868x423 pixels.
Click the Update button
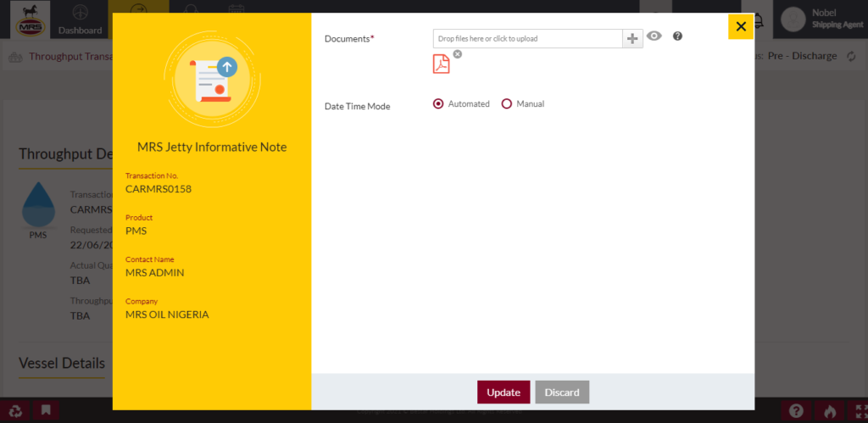(x=504, y=392)
